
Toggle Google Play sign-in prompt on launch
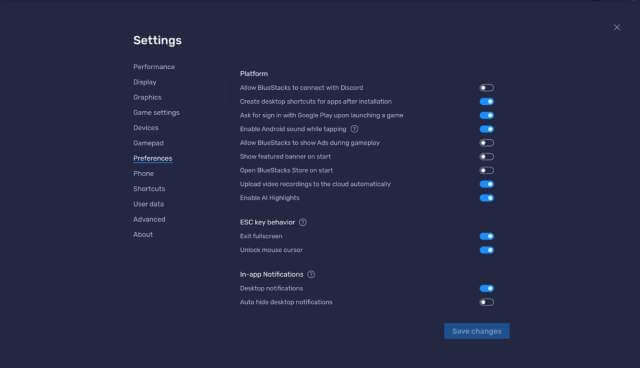tap(487, 115)
